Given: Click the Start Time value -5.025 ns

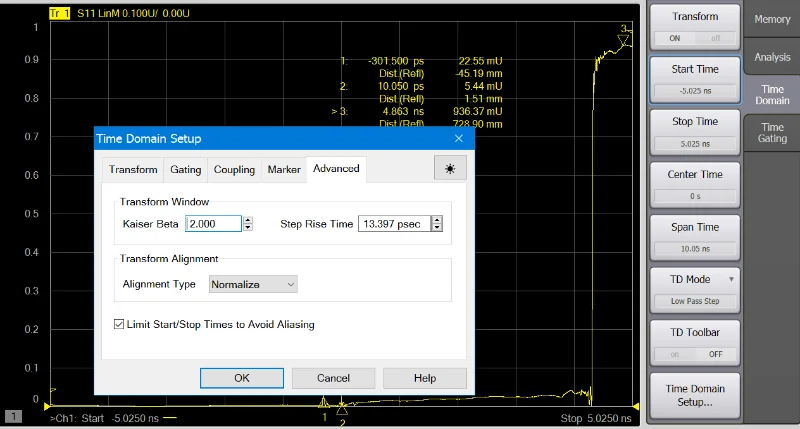Looking at the screenshot, I should [695, 91].
